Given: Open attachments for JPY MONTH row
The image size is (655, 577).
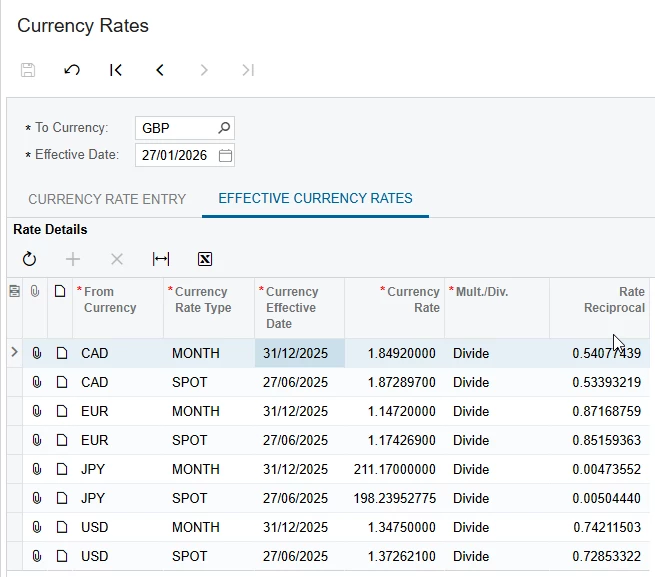Looking at the screenshot, I should point(37,469).
